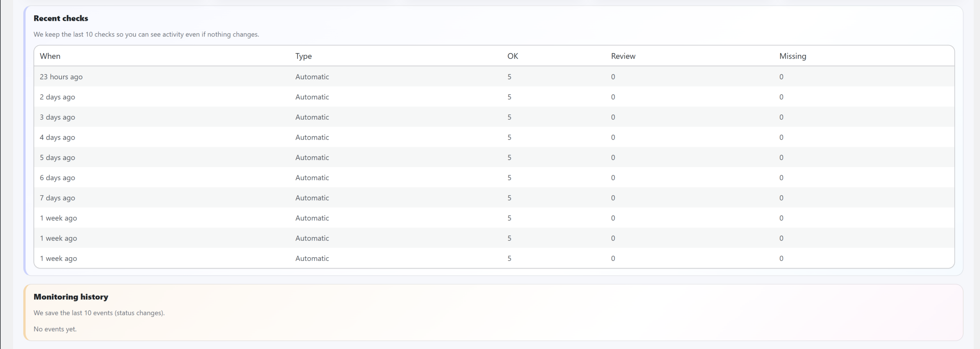980x349 pixels.
Task: Click Review count in the 5 days ago row
Action: pyautogui.click(x=613, y=158)
